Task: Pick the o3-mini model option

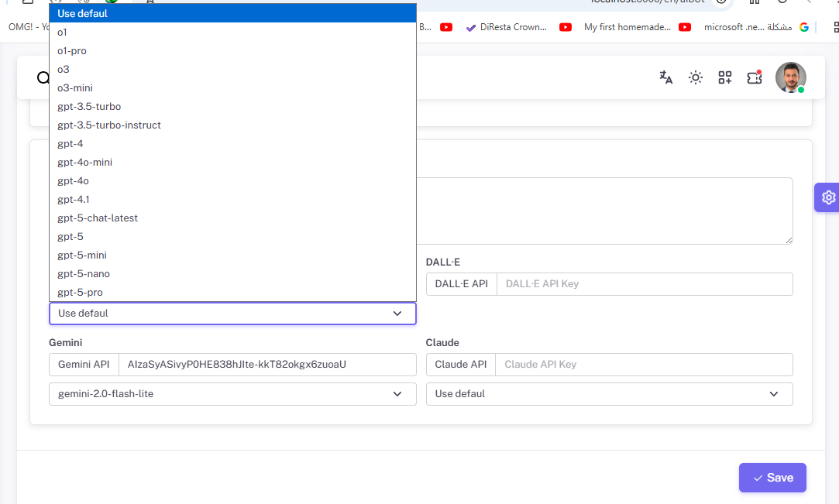Action: point(75,88)
